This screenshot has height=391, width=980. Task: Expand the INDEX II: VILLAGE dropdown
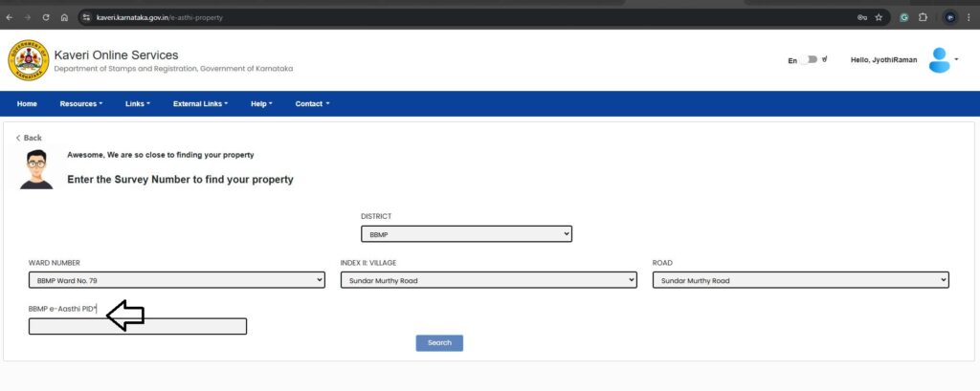[488, 280]
